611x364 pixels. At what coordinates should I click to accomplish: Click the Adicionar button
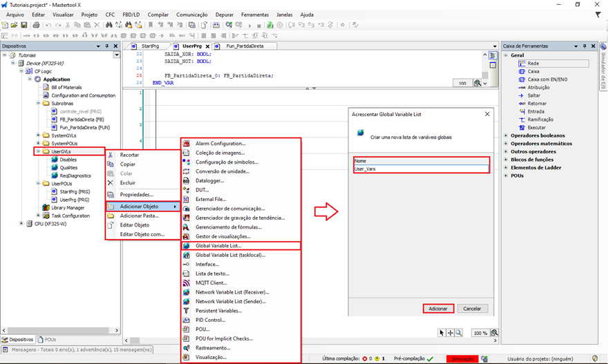[438, 309]
